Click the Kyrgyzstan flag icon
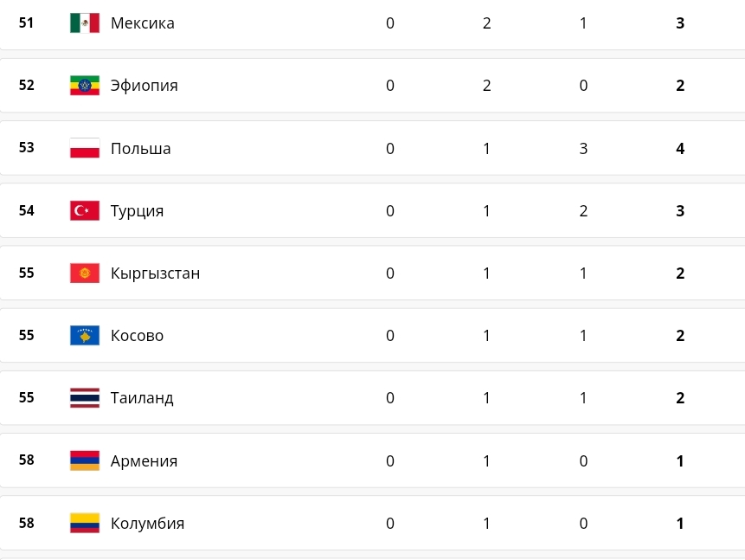The width and height of the screenshot is (745, 560). tap(85, 274)
